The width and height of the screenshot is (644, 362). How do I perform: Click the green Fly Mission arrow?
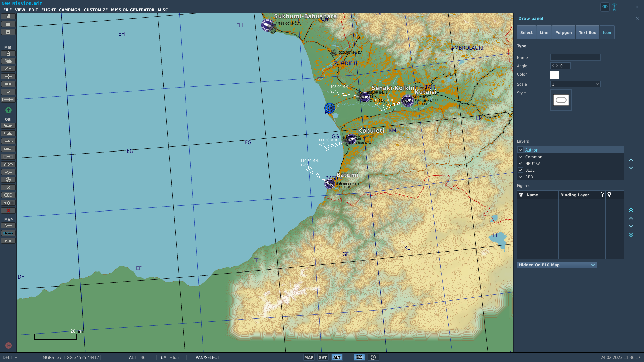point(8,110)
